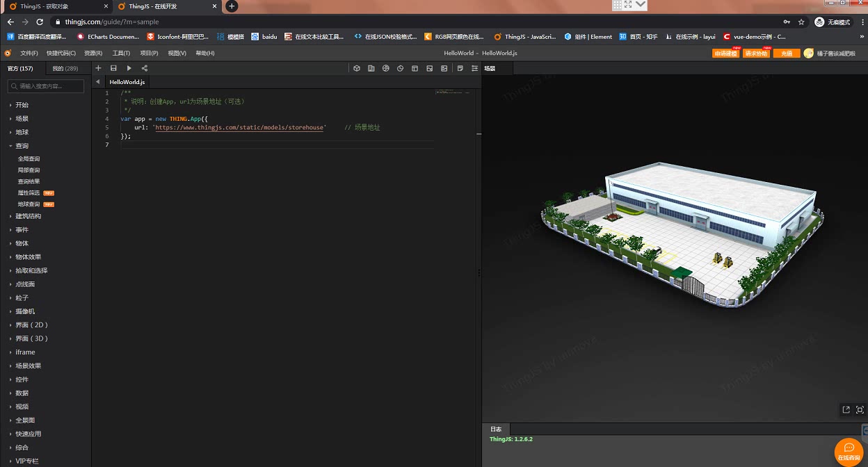Save the current project
The image size is (868, 467).
coord(113,68)
